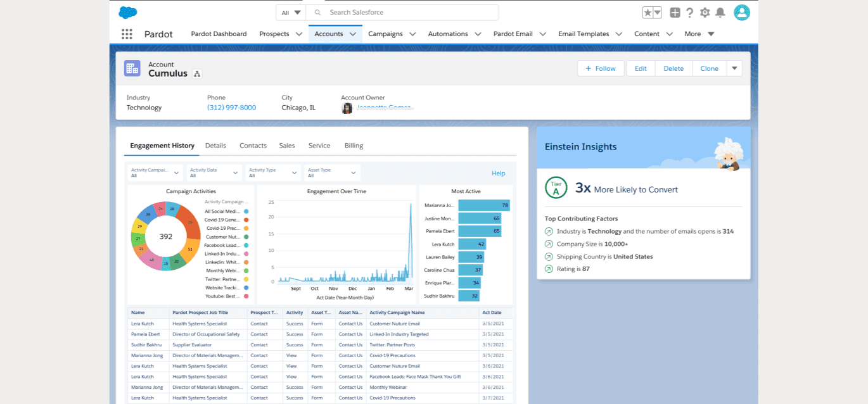Click the Clone button

pos(710,68)
